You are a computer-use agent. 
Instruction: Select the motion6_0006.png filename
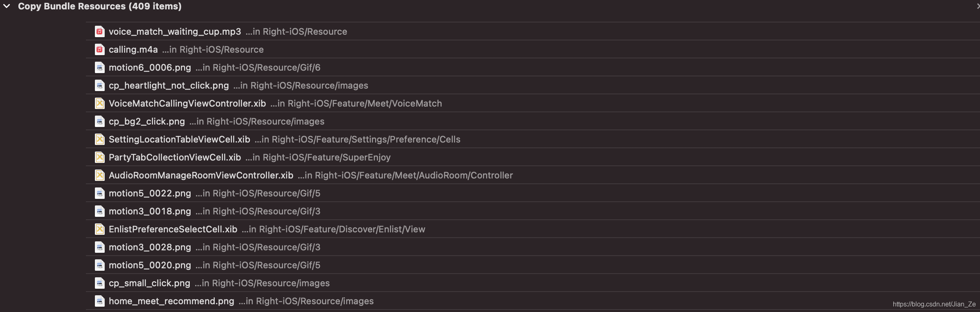[x=150, y=68]
